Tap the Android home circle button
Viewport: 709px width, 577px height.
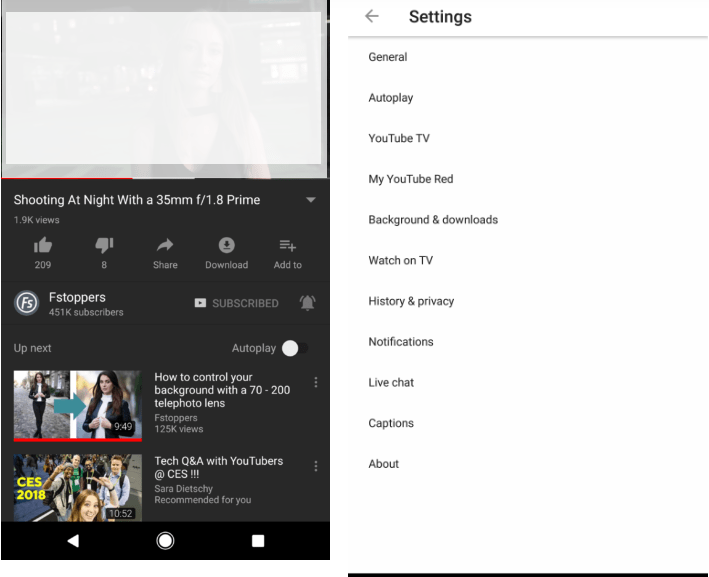coord(165,540)
